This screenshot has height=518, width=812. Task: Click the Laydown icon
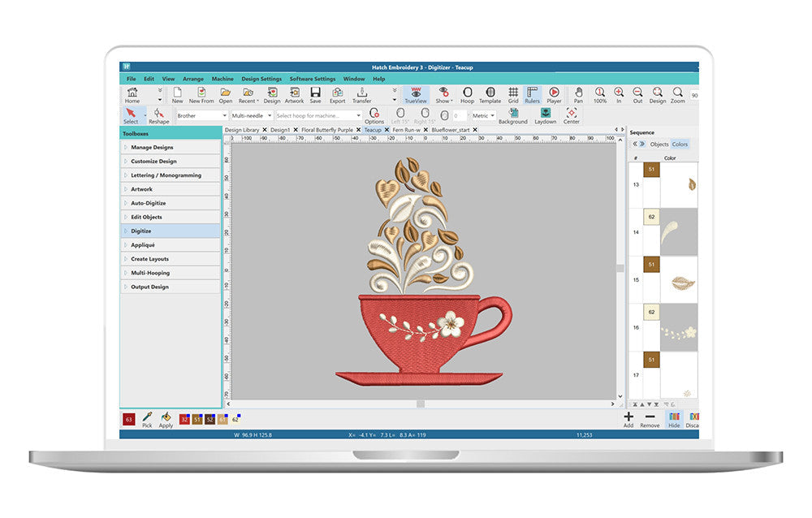pyautogui.click(x=545, y=115)
